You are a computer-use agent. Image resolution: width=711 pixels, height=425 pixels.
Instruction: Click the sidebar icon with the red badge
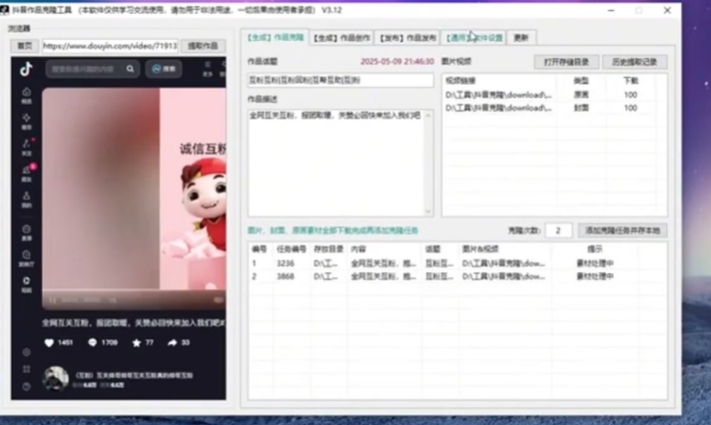[27, 170]
